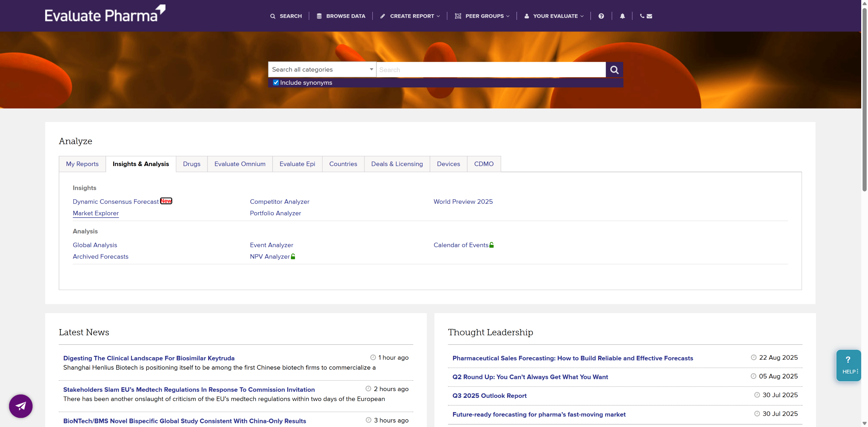
Task: Click the Evaluate Pharma logo
Action: 105,14
